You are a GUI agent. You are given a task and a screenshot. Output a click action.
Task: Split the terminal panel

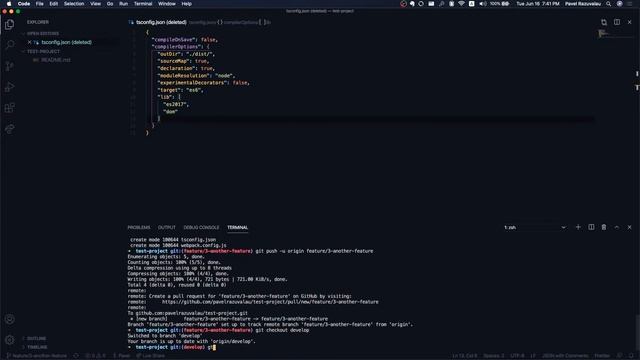591,227
